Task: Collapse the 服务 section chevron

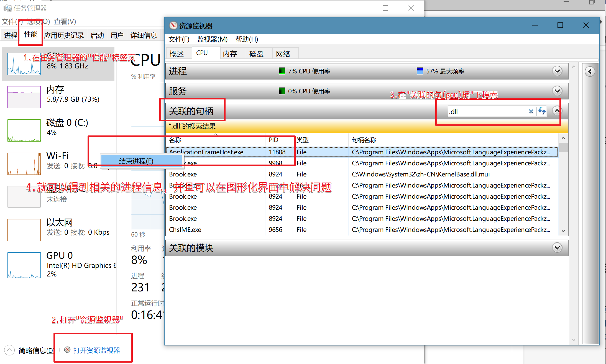Action: pyautogui.click(x=557, y=91)
